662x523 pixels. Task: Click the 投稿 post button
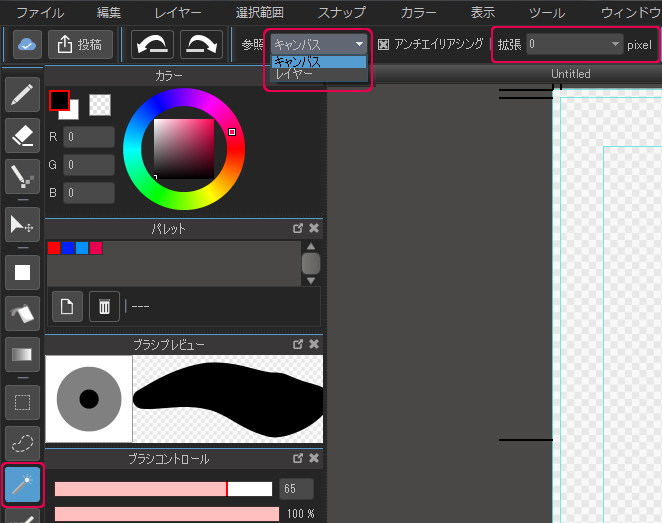point(80,44)
